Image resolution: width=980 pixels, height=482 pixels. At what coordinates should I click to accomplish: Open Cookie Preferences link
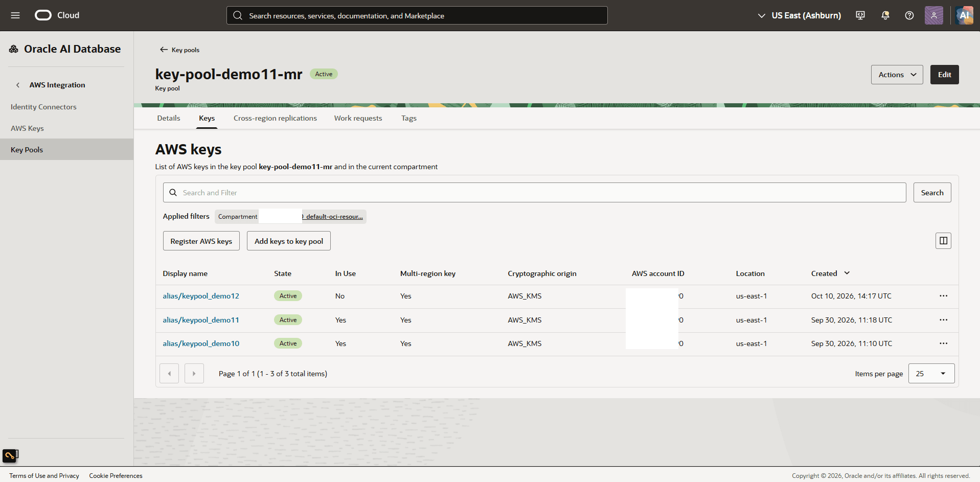[116, 476]
